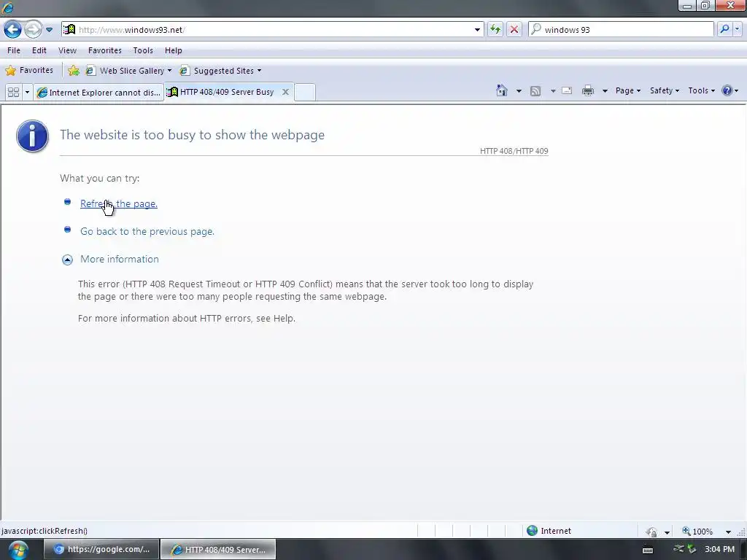The image size is (747, 560).
Task: Select the HTTP 408/409 Server Busy tab
Action: click(x=222, y=92)
